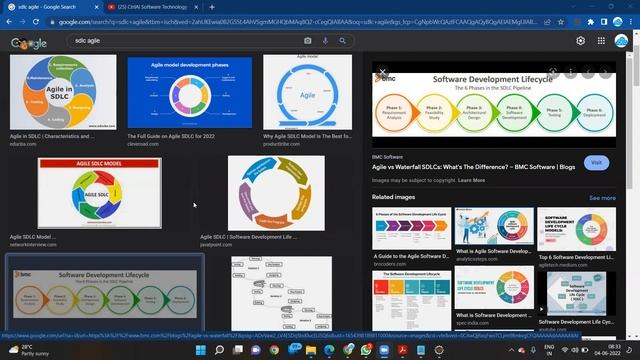Open Windows taskbar search
The height and width of the screenshot is (360, 640).
(x=219, y=350)
